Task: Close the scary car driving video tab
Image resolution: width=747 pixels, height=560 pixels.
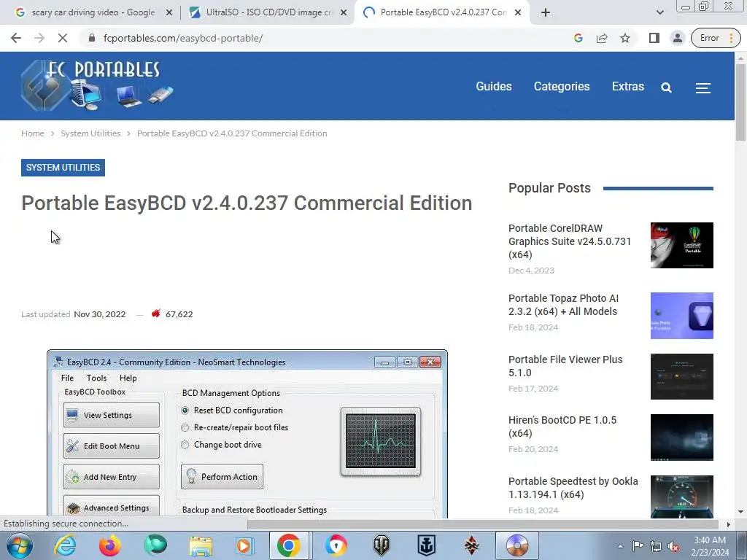Action: tap(169, 13)
